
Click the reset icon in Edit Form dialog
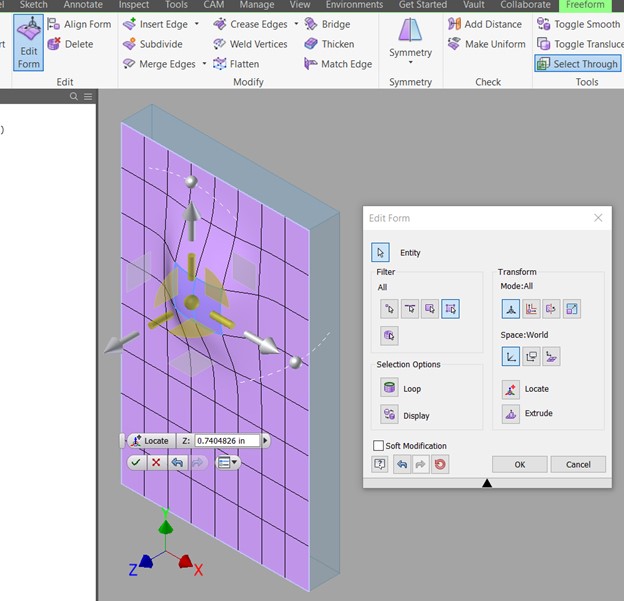click(x=440, y=464)
